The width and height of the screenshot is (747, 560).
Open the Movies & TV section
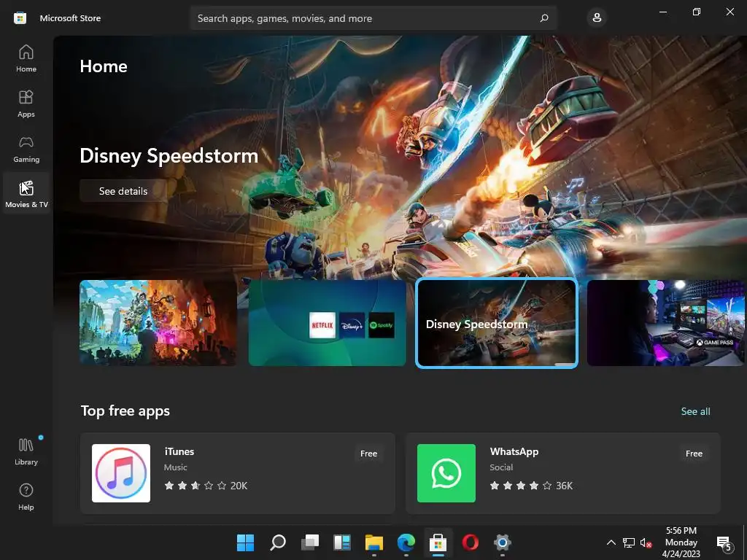[26, 194]
